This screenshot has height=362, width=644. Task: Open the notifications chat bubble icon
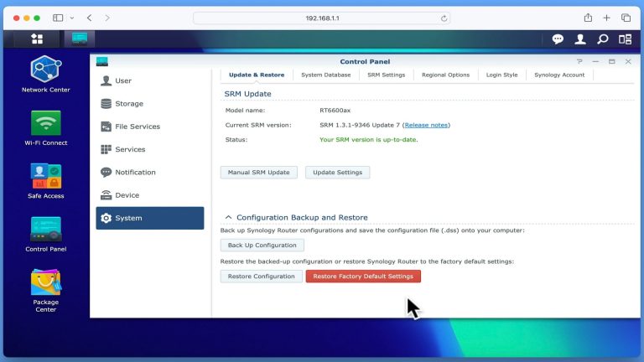tap(558, 39)
